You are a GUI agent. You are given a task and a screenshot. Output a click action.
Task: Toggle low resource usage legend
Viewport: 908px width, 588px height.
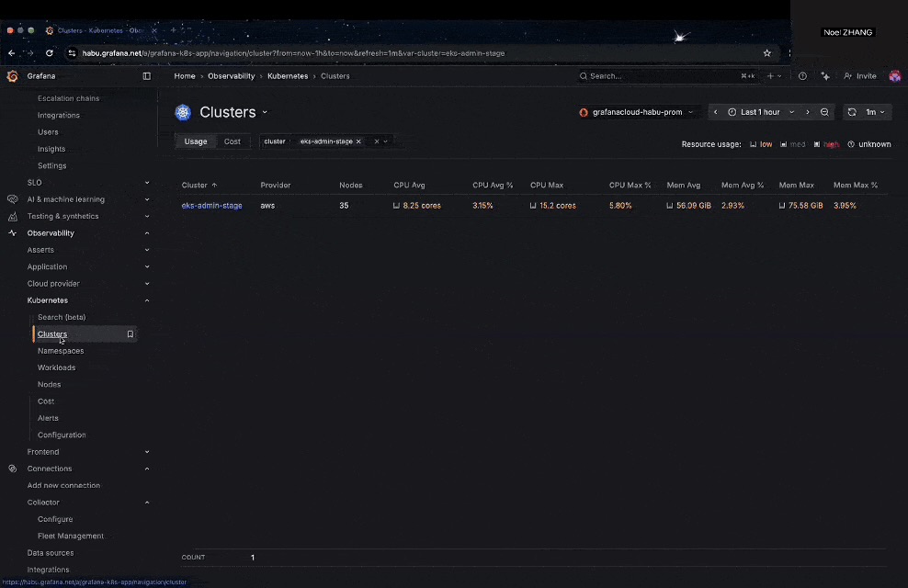[x=761, y=144]
